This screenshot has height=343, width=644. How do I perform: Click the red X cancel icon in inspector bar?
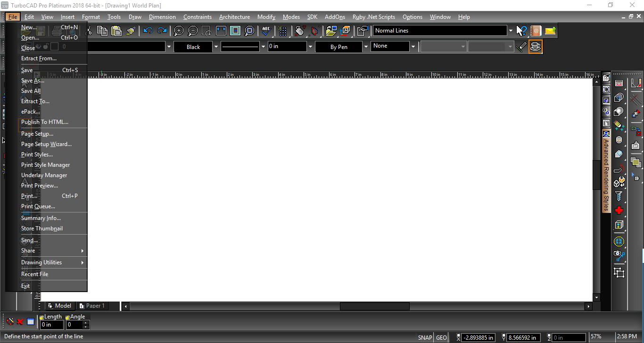pos(20,322)
